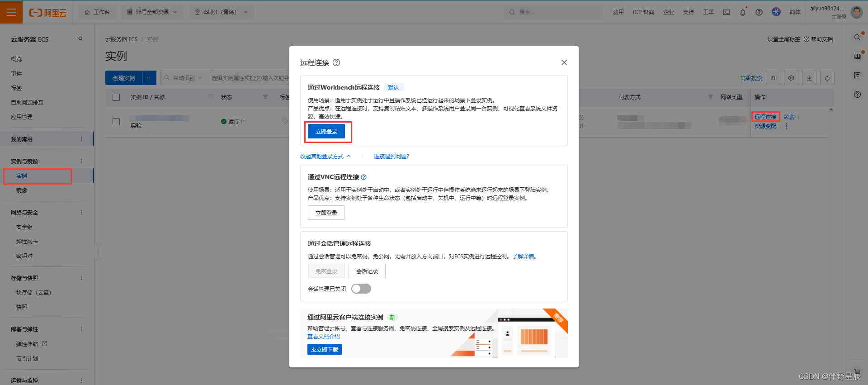Open right rail help icon
This screenshot has height=385, width=868.
857,95
